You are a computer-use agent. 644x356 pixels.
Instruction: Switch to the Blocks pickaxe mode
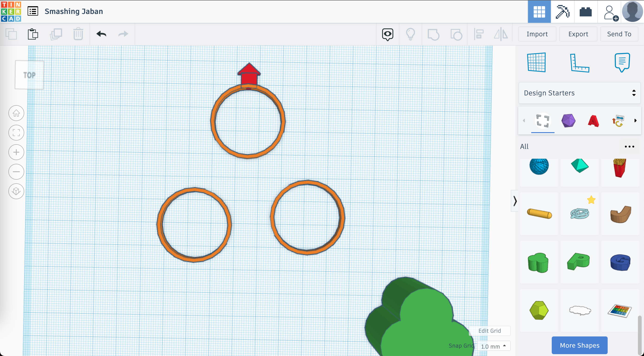coord(562,11)
